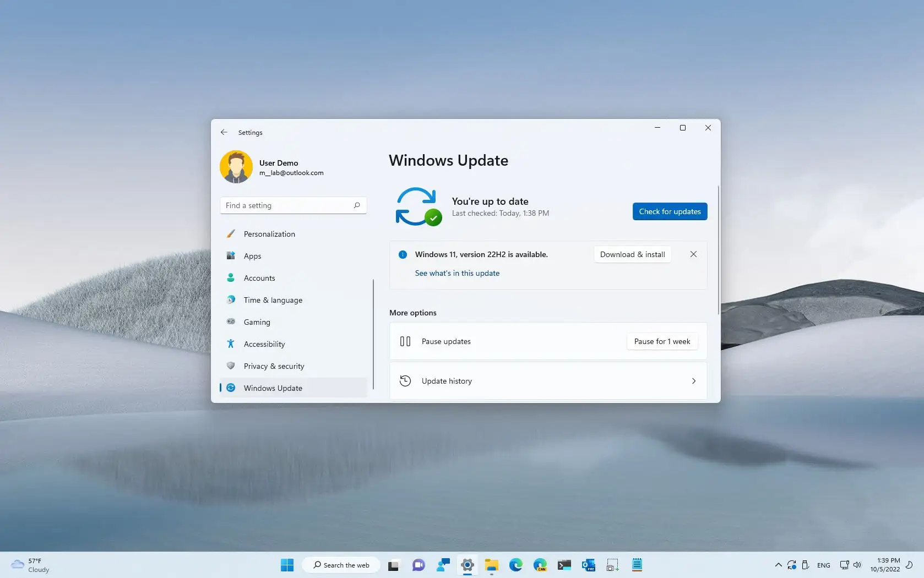The height and width of the screenshot is (578, 924).
Task: Dismiss the version 22H2 notification
Action: point(693,254)
